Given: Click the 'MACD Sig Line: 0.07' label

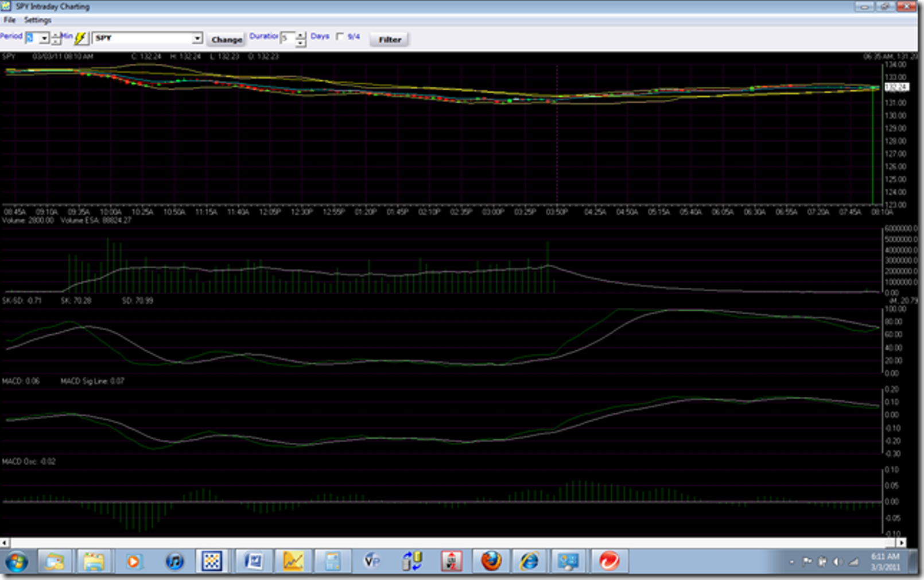Looking at the screenshot, I should click(92, 381).
